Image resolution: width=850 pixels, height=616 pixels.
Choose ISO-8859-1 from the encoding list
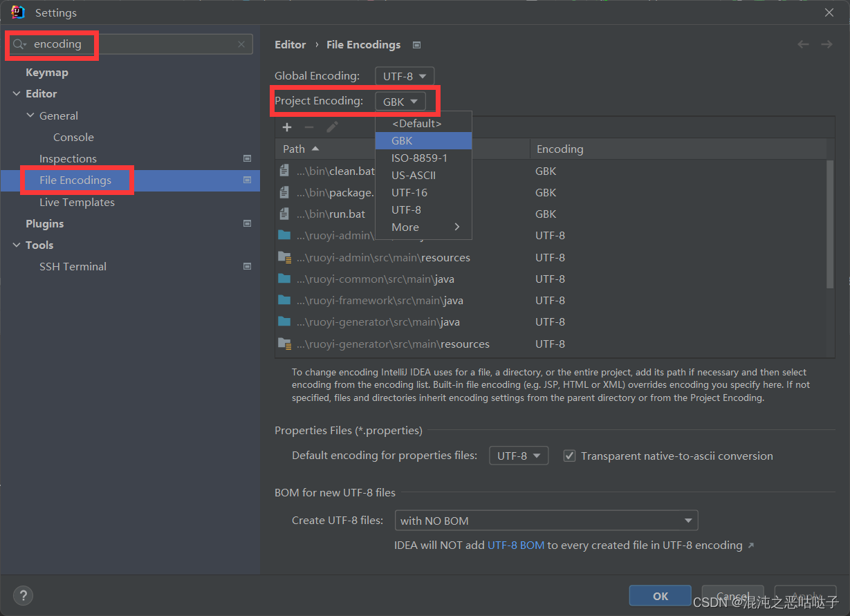(423, 158)
